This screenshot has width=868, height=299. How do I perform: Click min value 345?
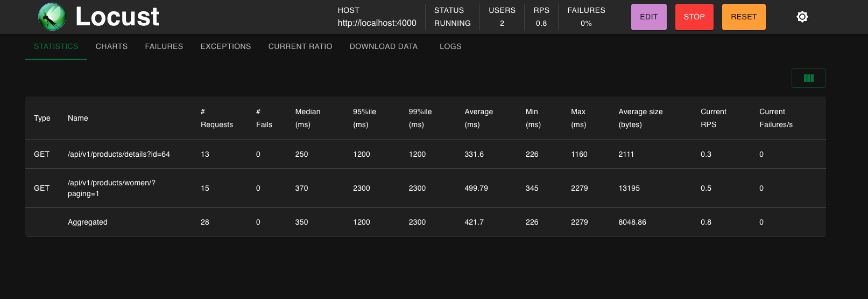pyautogui.click(x=532, y=188)
